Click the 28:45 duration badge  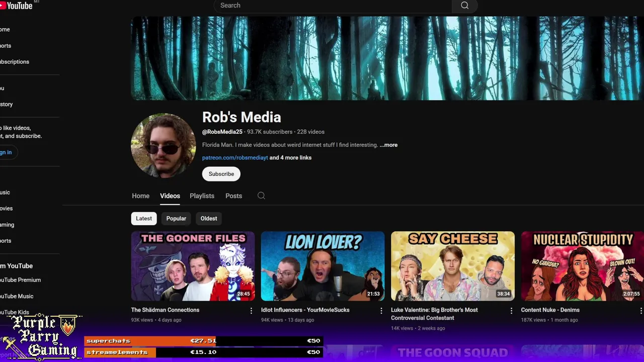(x=244, y=294)
